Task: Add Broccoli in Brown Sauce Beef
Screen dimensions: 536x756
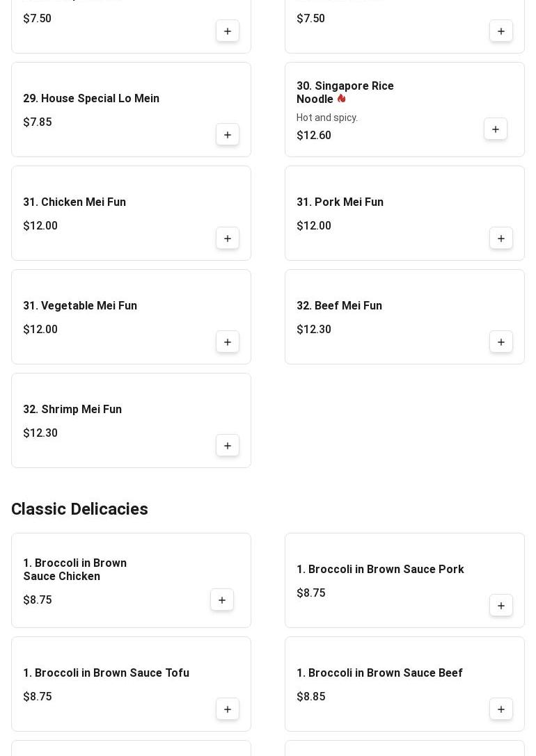Action: (500, 709)
